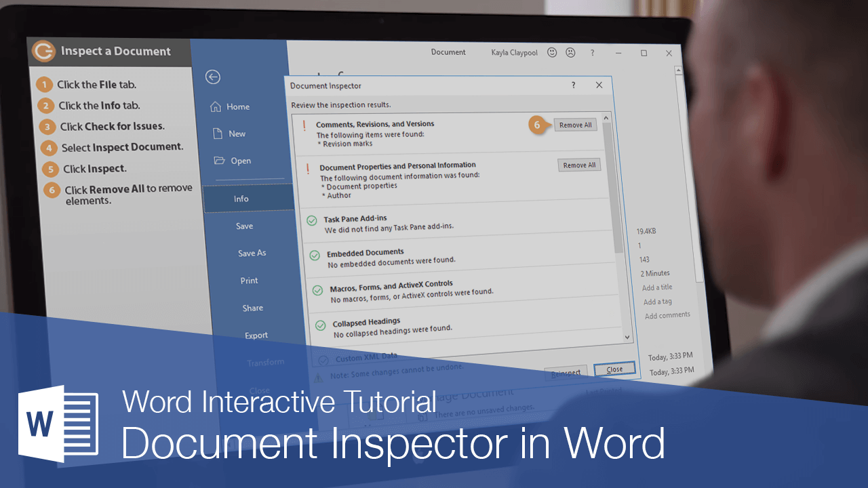The height and width of the screenshot is (488, 868).
Task: Switch to the Info tab
Action: [x=242, y=198]
